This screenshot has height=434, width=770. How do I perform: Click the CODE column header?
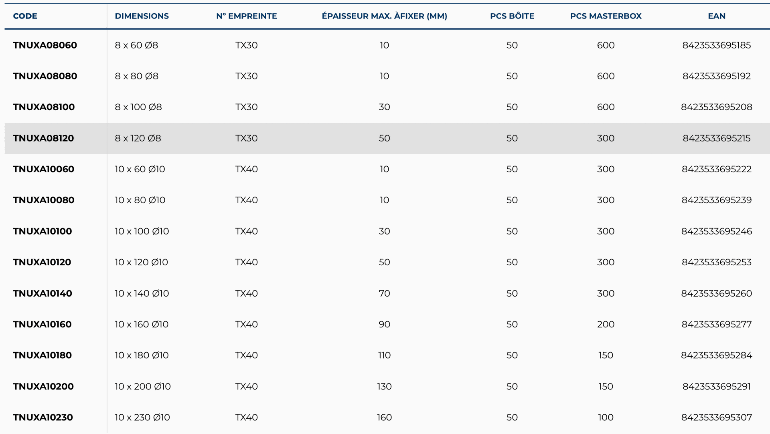click(25, 16)
